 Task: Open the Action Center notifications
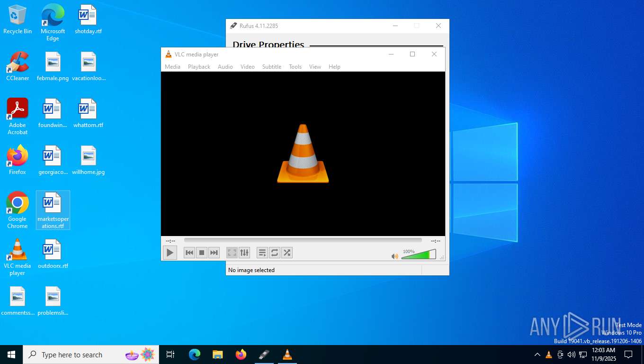(x=628, y=355)
